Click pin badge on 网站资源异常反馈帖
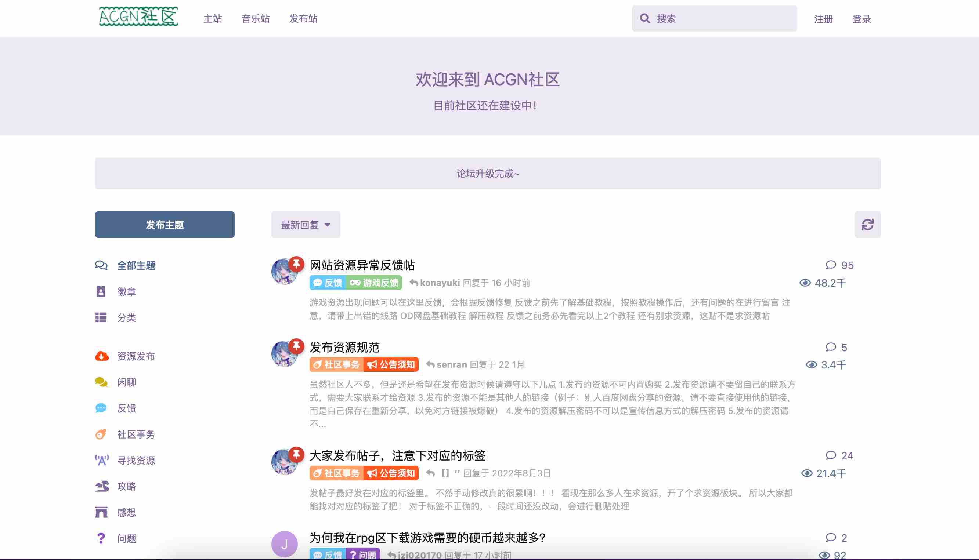Viewport: 979px width, 560px height. pyautogui.click(x=296, y=264)
